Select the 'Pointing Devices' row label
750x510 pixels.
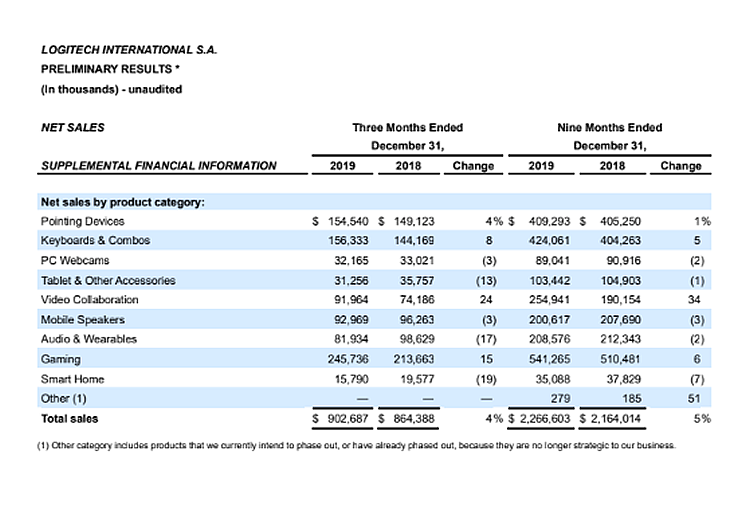pos(82,222)
